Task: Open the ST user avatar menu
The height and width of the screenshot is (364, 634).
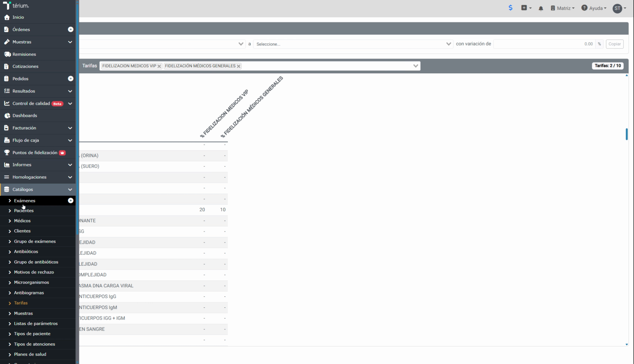Action: 619,8
